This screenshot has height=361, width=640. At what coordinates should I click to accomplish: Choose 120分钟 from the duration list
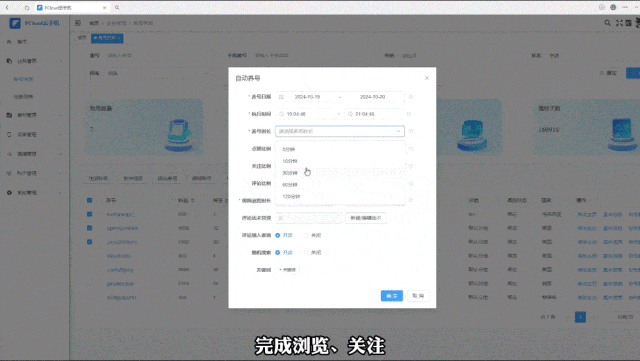coord(291,196)
